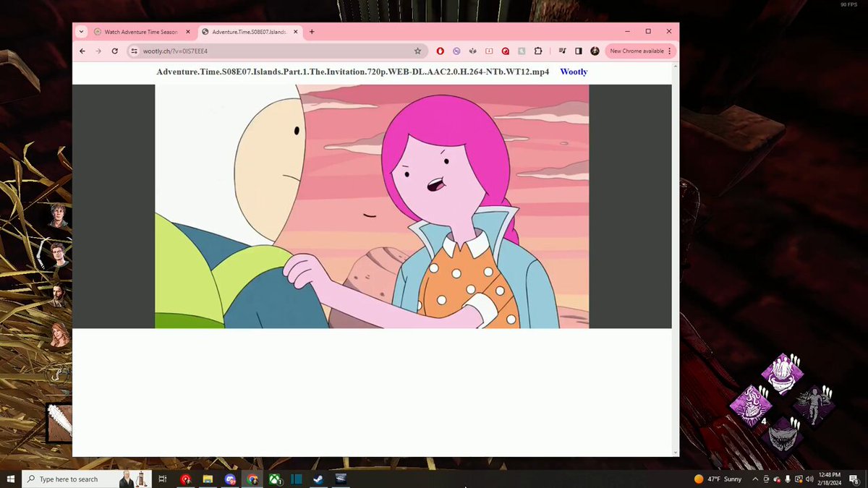868x488 pixels.
Task: Click the blue Wootly link
Action: click(x=574, y=72)
